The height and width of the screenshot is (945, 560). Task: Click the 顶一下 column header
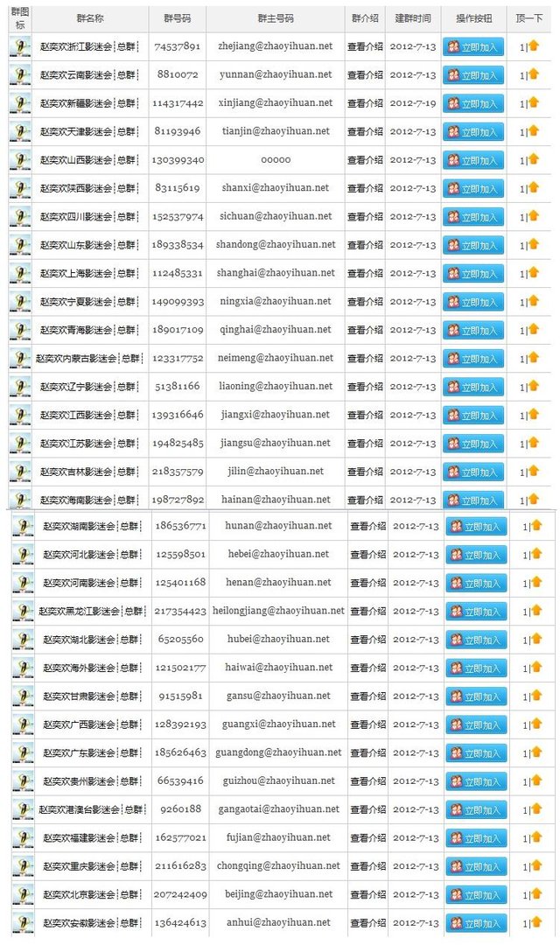(x=529, y=18)
